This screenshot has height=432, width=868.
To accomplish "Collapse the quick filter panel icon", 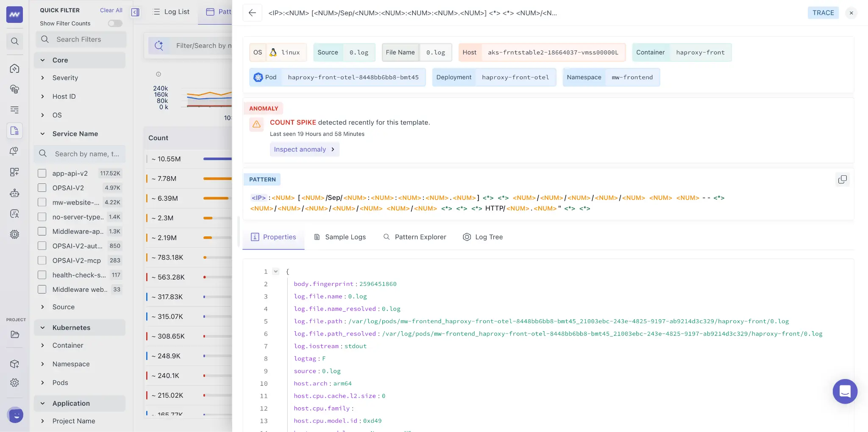I will [x=135, y=12].
